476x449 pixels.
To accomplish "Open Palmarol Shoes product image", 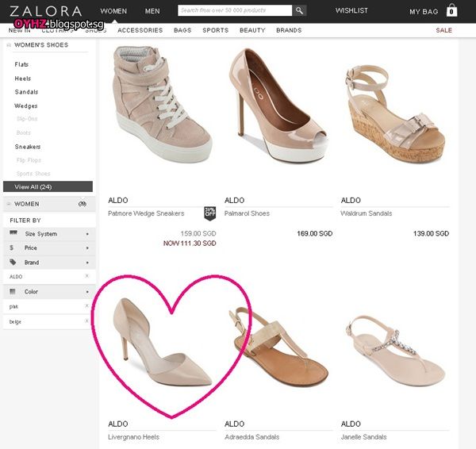I will pos(278,105).
